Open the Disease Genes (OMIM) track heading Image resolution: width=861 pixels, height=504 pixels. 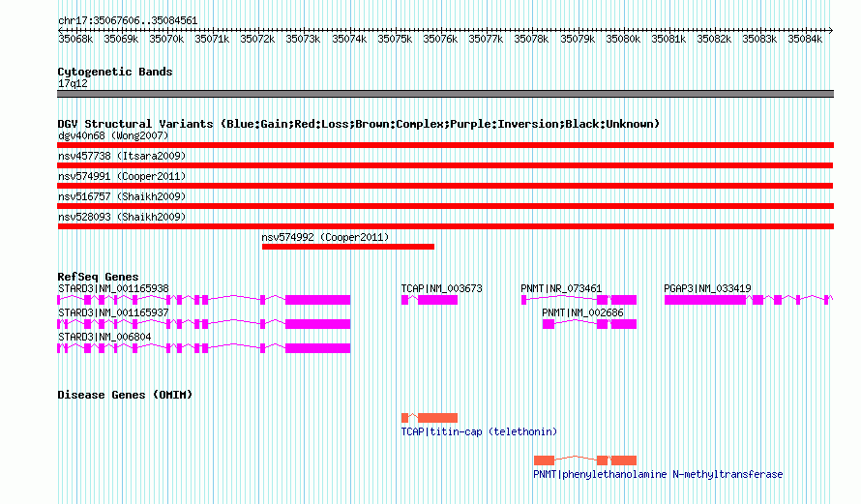click(x=125, y=395)
